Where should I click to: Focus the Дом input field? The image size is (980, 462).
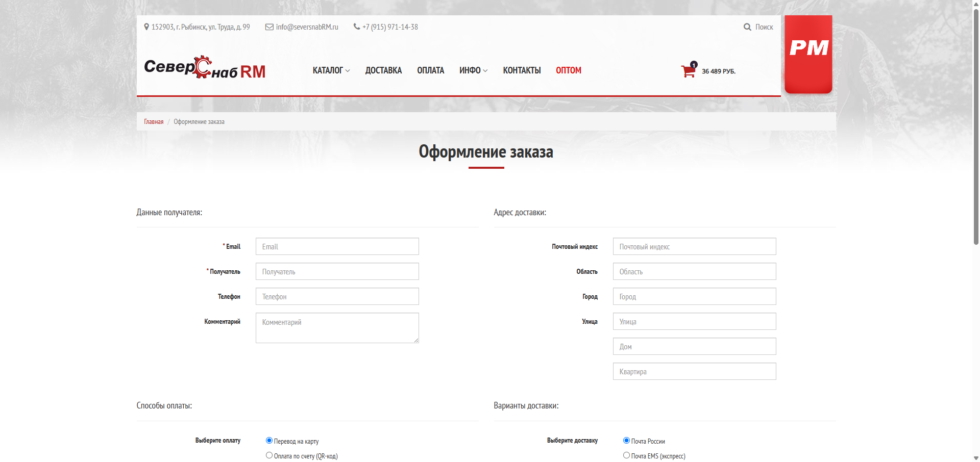695,346
